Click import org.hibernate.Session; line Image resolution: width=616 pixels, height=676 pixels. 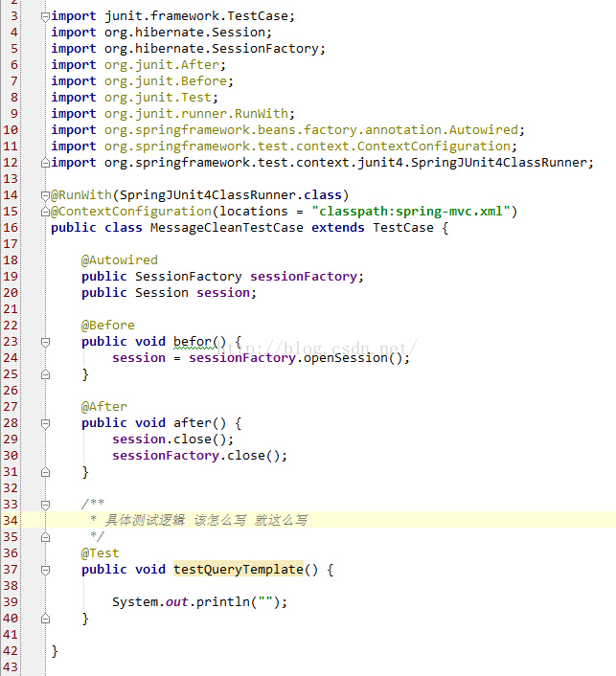coord(161,33)
